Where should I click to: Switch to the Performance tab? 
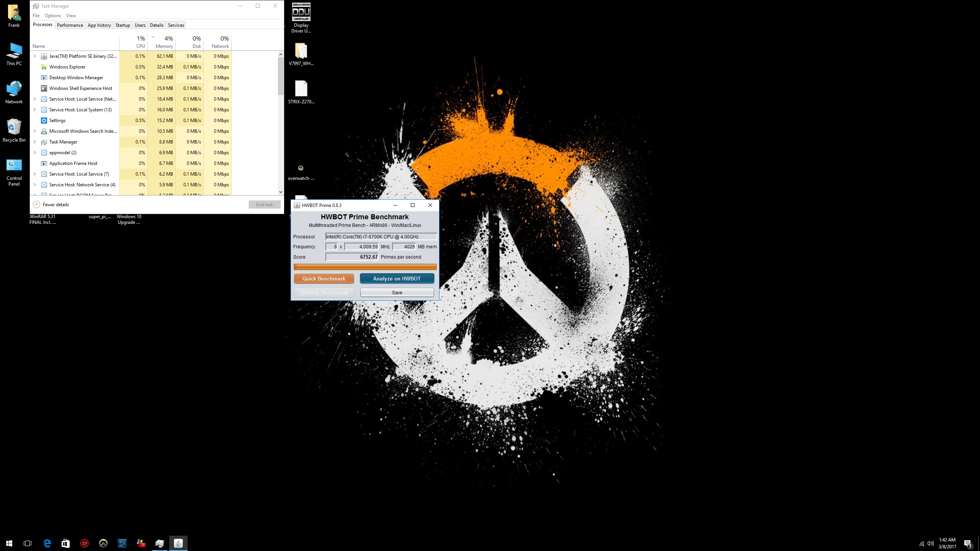[70, 25]
